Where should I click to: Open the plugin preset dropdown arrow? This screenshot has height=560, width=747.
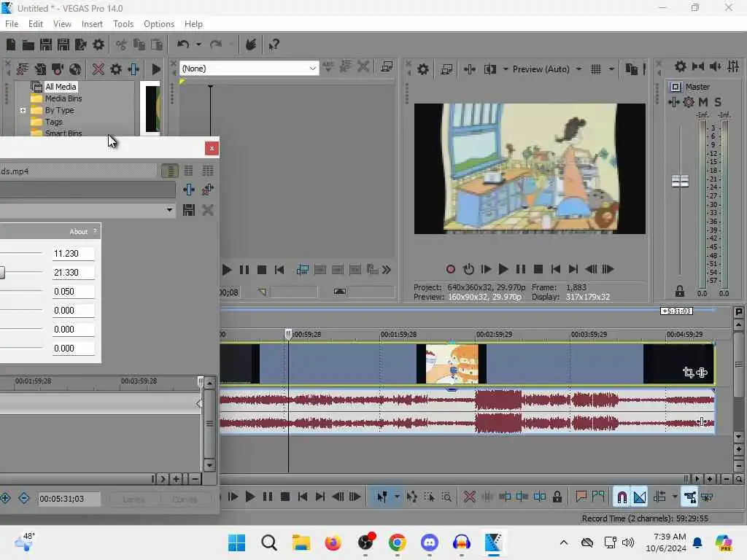point(169,210)
